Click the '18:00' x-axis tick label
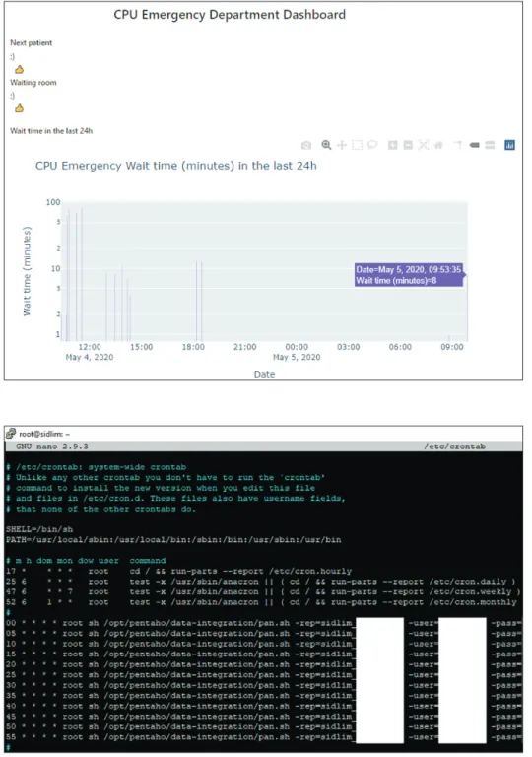 193,347
